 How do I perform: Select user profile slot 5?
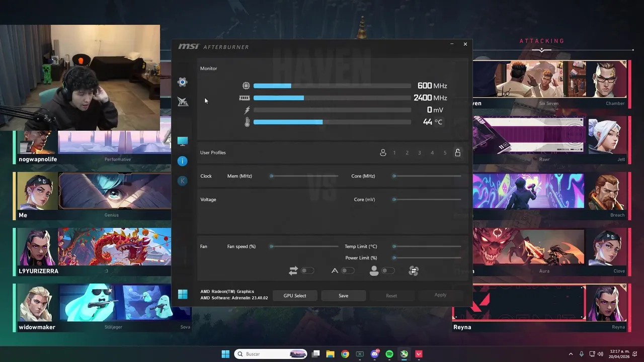point(445,153)
